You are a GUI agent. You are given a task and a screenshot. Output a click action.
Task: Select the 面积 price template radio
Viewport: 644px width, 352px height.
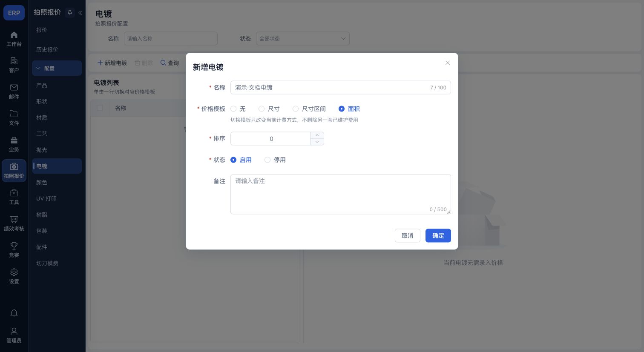(x=349, y=109)
